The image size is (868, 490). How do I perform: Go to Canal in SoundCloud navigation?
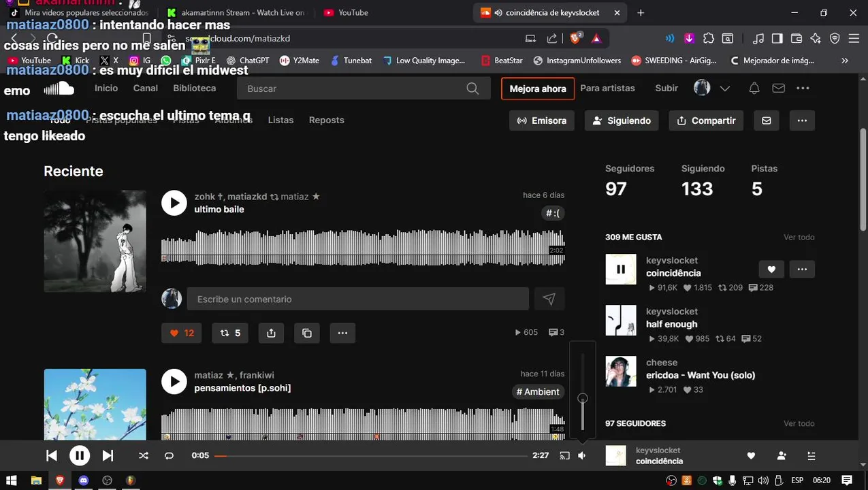point(146,88)
